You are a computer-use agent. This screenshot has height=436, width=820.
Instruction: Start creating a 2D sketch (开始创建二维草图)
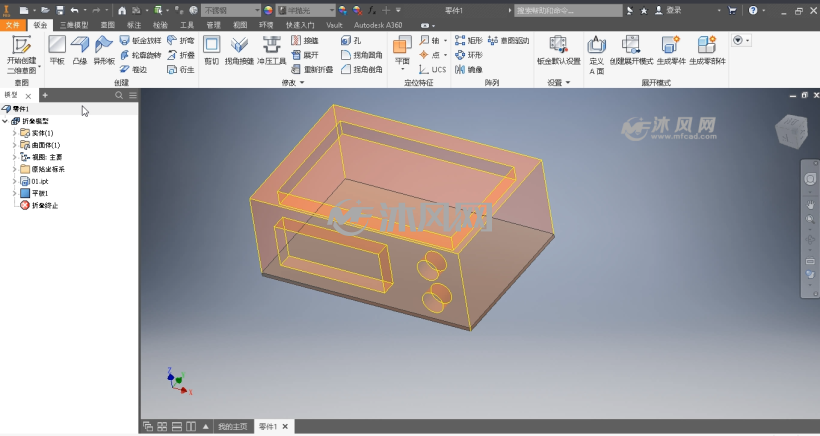coord(21,55)
